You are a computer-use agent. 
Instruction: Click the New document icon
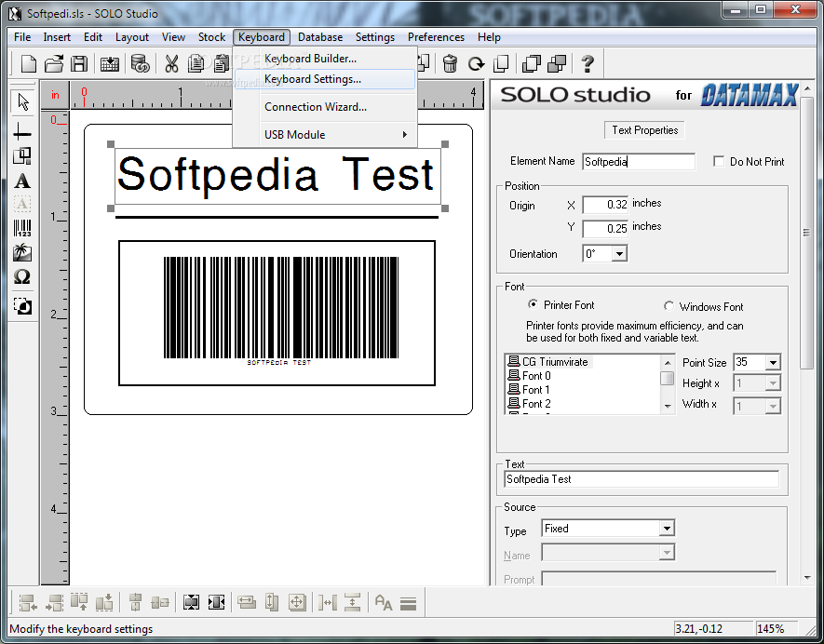tap(28, 64)
